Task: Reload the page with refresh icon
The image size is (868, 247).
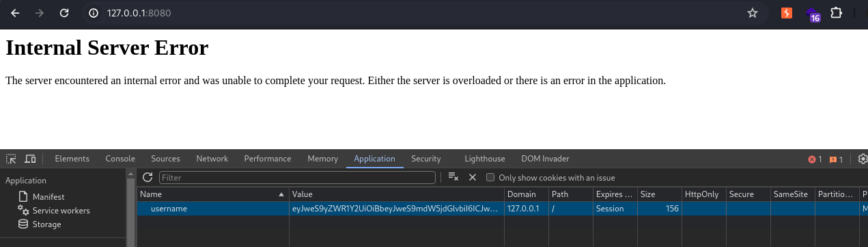Action: tap(64, 13)
